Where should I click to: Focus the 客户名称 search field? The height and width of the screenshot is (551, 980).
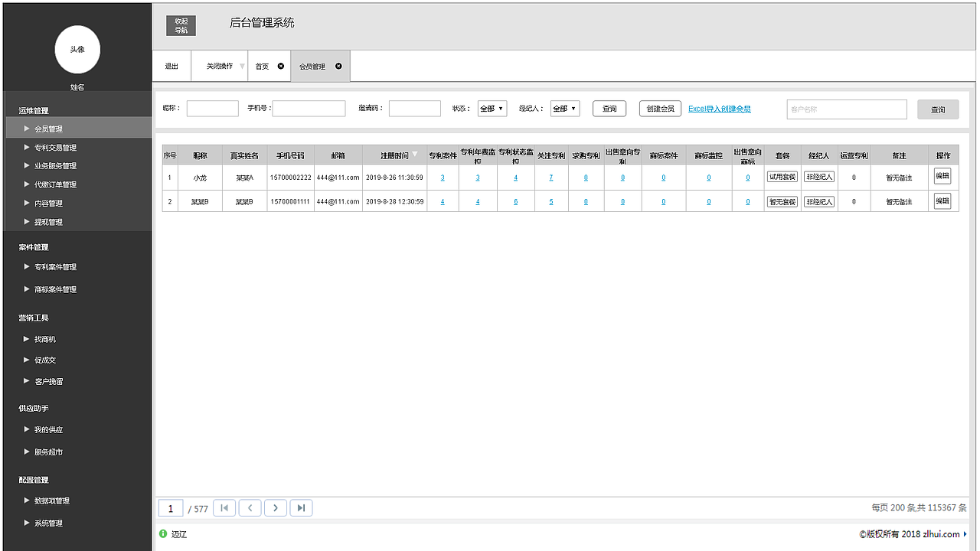(847, 109)
